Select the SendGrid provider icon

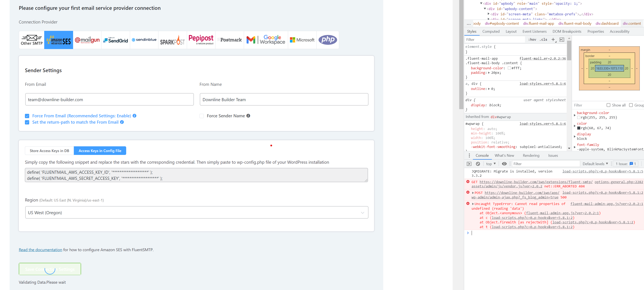116,40
